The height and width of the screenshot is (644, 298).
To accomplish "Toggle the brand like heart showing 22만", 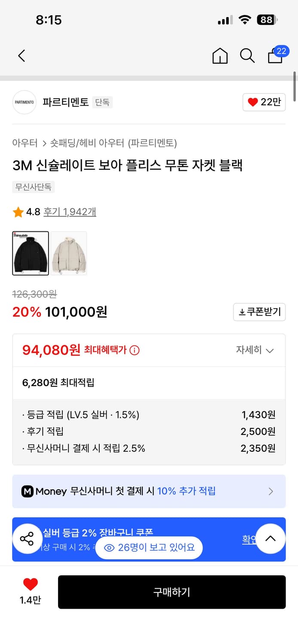I will (264, 102).
